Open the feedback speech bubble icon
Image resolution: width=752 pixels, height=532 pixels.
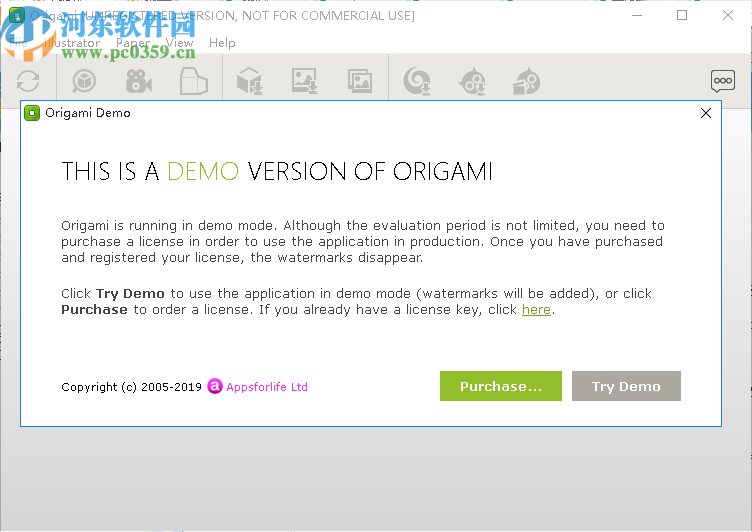coord(723,81)
